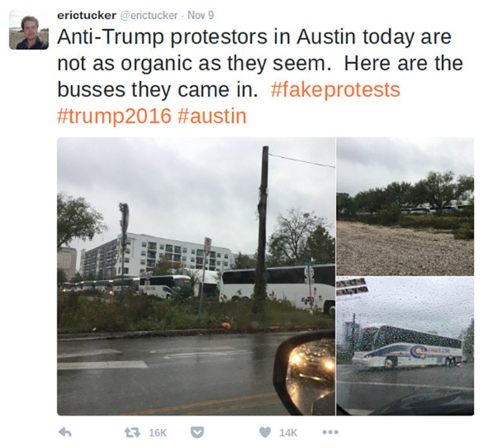The height and width of the screenshot is (448, 484).
Task: Click the tweet text about Anti-Trump protestors
Action: pyautogui.click(x=260, y=76)
